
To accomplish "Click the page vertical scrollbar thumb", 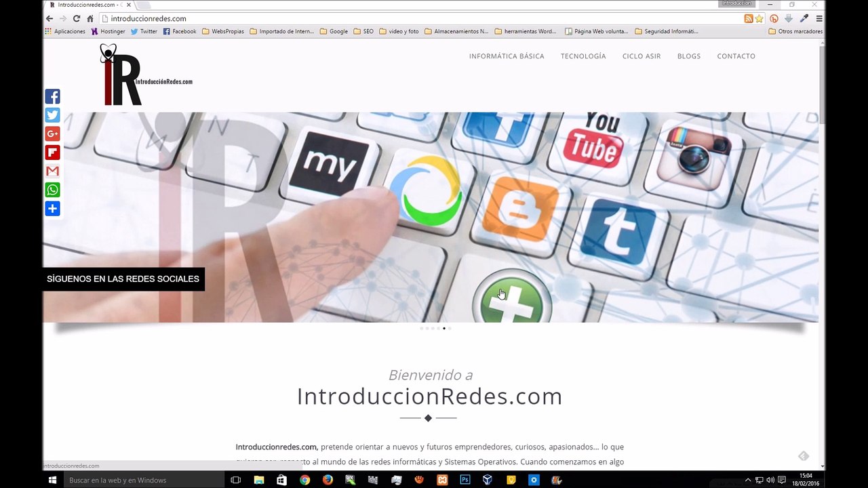I will point(822,85).
